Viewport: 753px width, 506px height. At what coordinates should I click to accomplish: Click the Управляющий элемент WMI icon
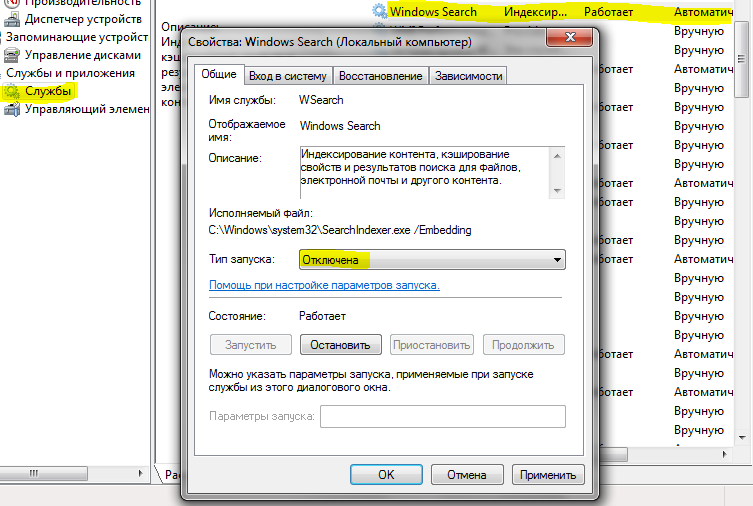13,109
